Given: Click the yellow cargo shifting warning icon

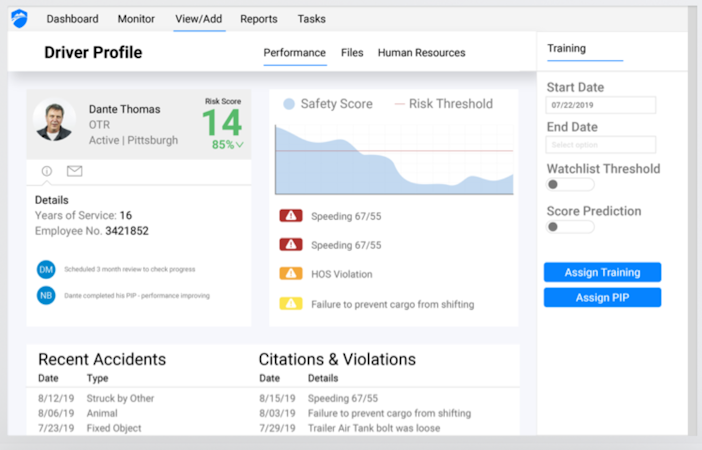Looking at the screenshot, I should click(x=291, y=303).
